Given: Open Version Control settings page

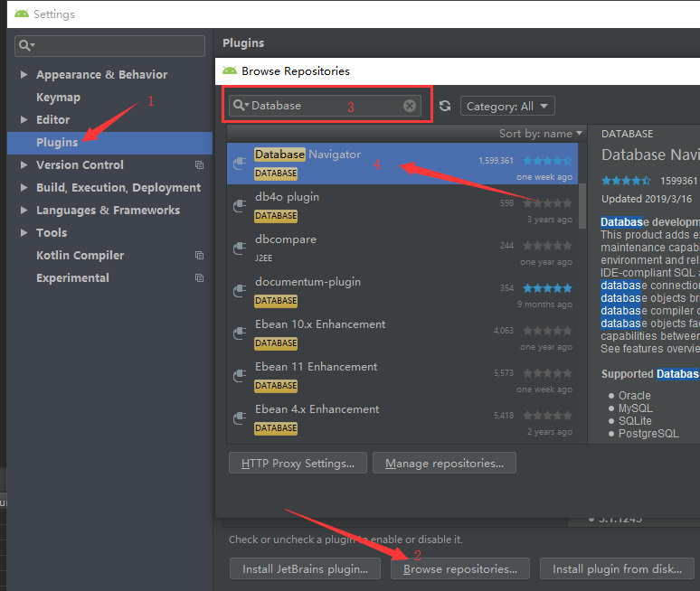Looking at the screenshot, I should coord(80,165).
